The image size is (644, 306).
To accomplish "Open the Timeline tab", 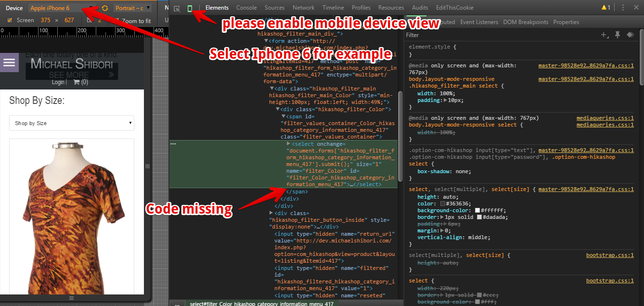I will pos(333,8).
